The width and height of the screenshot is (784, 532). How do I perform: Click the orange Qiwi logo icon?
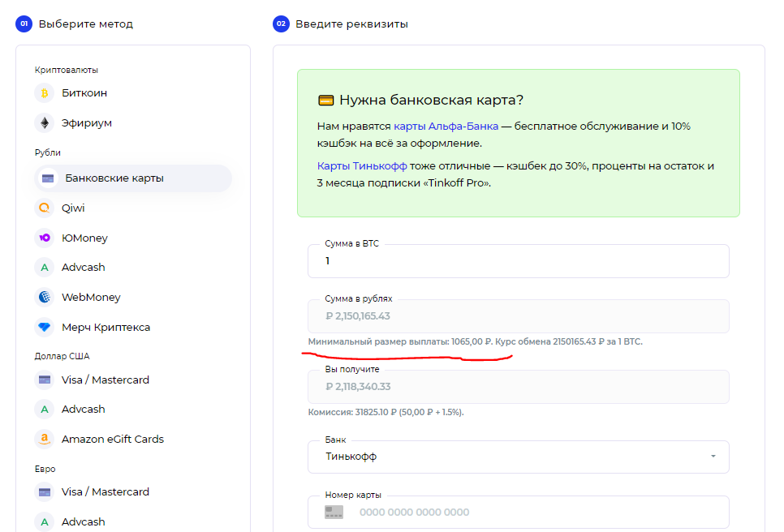coord(45,208)
